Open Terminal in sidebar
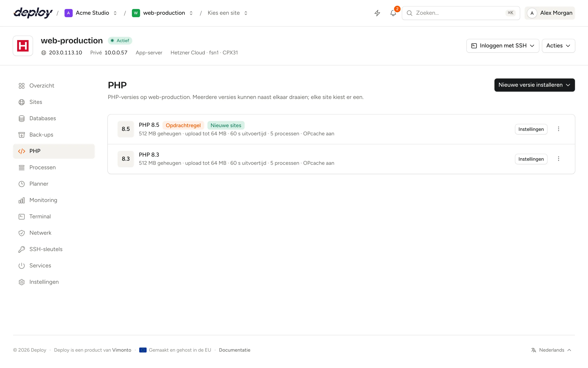The image size is (588, 368). [x=54, y=216]
